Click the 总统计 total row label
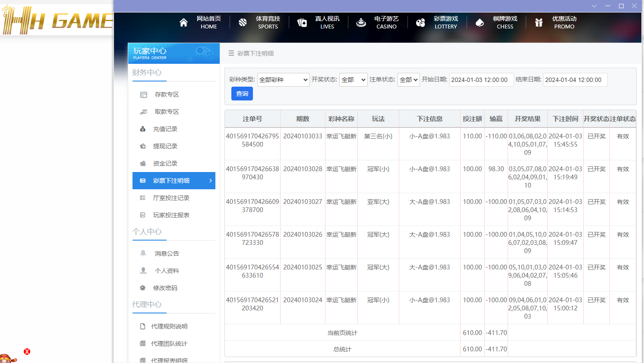Screen dimensions: 644x363 click(x=342, y=349)
